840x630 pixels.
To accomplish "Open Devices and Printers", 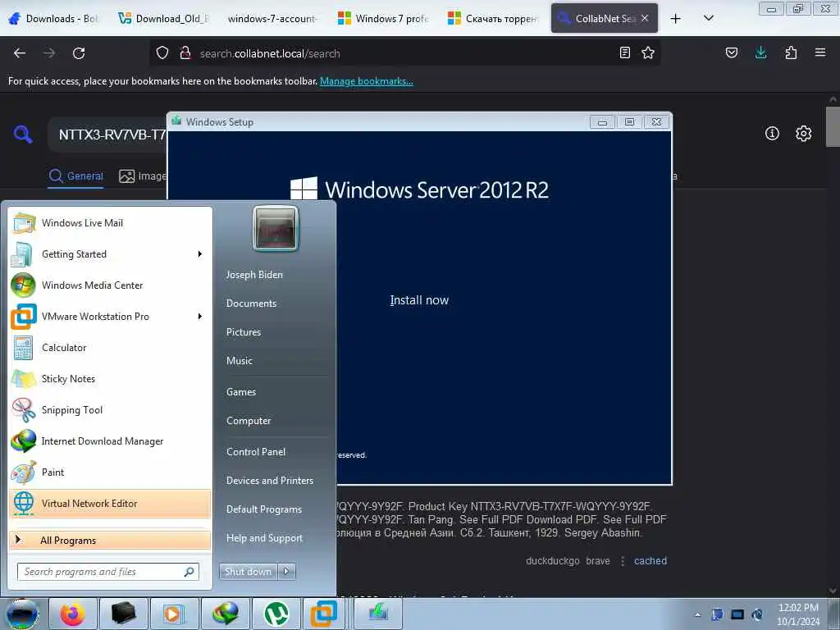I will [x=269, y=481].
